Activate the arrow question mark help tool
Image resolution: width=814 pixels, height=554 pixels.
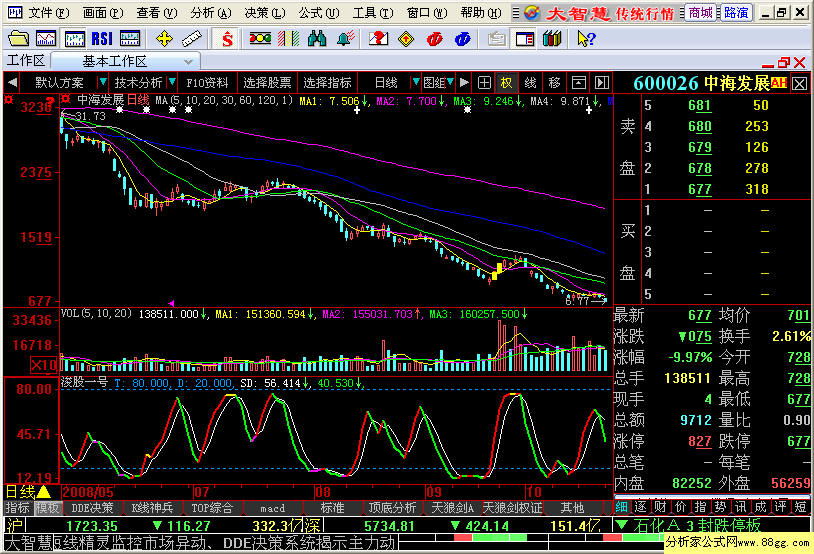pyautogui.click(x=587, y=39)
